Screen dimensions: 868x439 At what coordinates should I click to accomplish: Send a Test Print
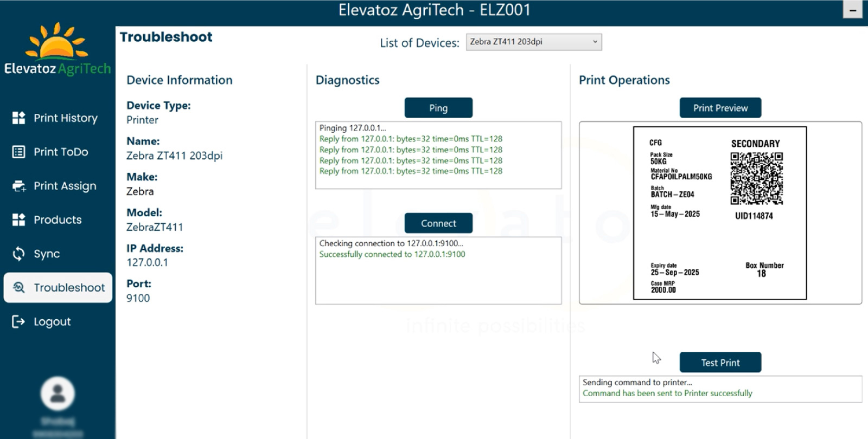click(x=720, y=363)
